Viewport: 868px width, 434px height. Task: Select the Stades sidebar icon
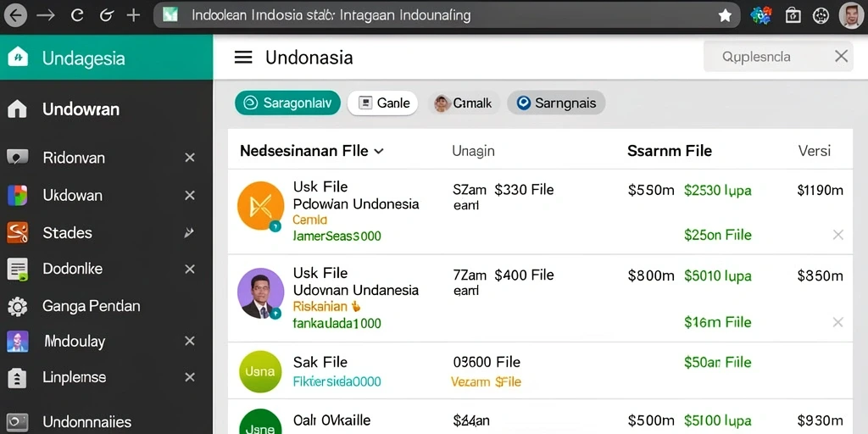17,232
